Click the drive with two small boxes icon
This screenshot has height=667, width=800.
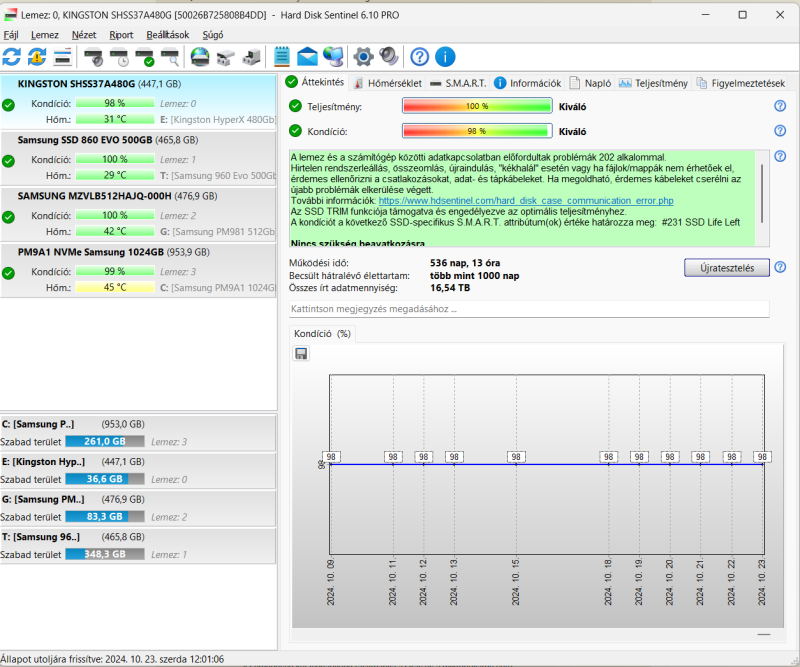coord(226,57)
